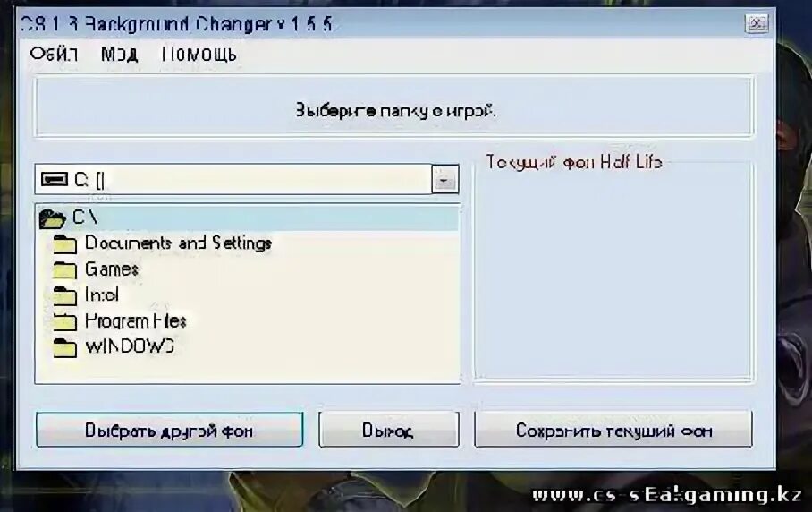Click the C: drive combo box field
This screenshot has width=812, height=512.
click(247, 179)
